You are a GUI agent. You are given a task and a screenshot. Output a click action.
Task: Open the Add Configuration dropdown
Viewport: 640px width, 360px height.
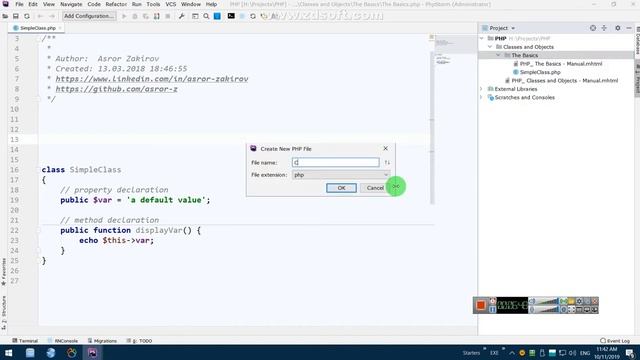(89, 16)
